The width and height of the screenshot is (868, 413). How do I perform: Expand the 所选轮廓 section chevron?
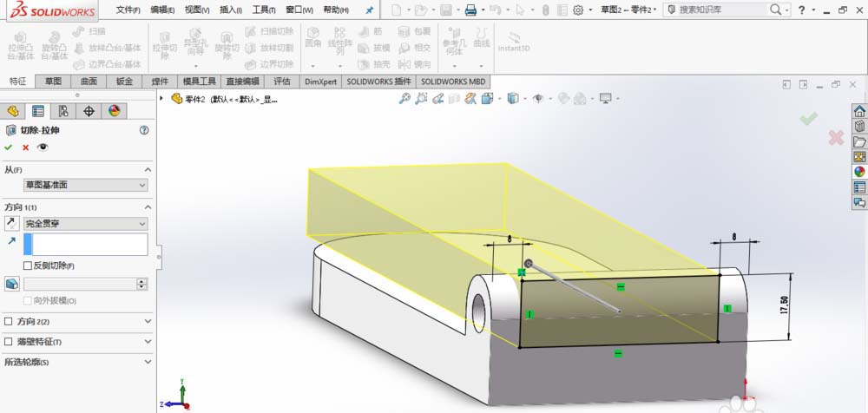pyautogui.click(x=148, y=362)
